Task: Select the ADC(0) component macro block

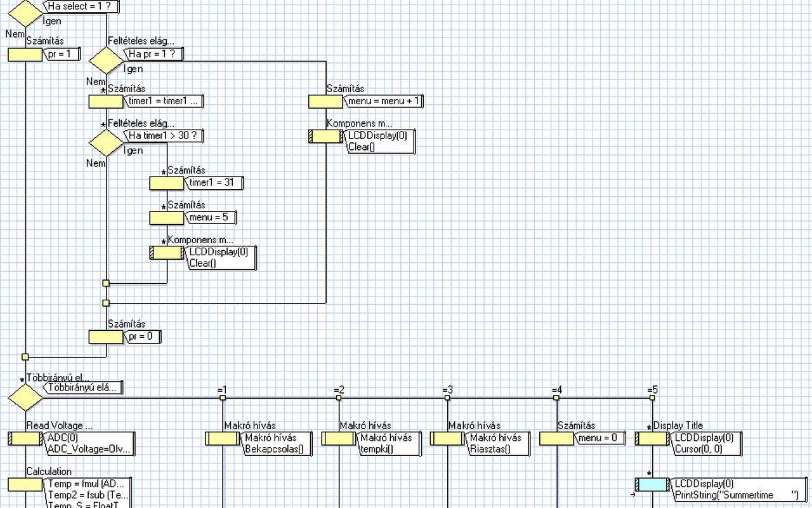Action: pyautogui.click(x=25, y=439)
